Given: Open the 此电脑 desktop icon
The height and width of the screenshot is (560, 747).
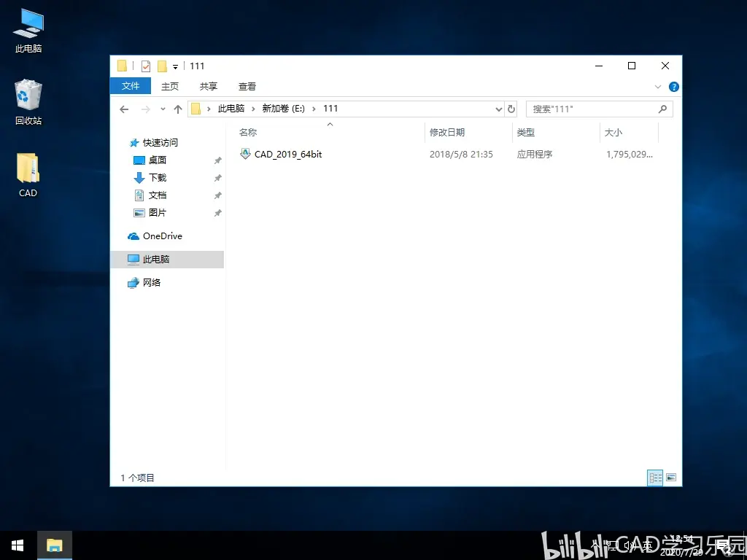Looking at the screenshot, I should pyautogui.click(x=28, y=31).
